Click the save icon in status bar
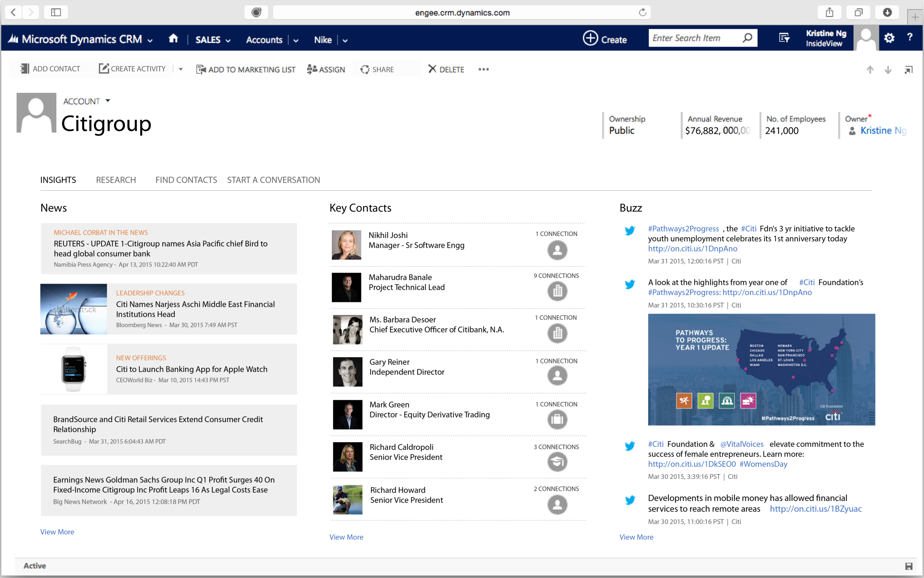924x578 pixels. [x=909, y=566]
